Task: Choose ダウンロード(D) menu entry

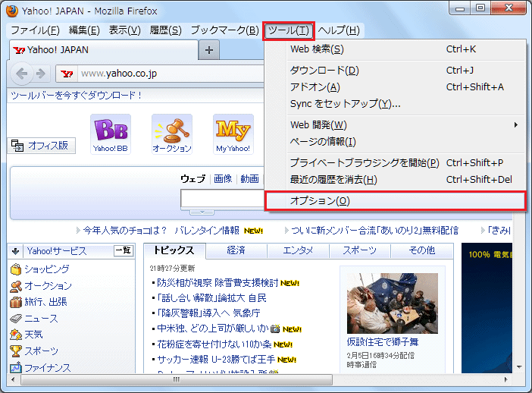Action: [396, 71]
